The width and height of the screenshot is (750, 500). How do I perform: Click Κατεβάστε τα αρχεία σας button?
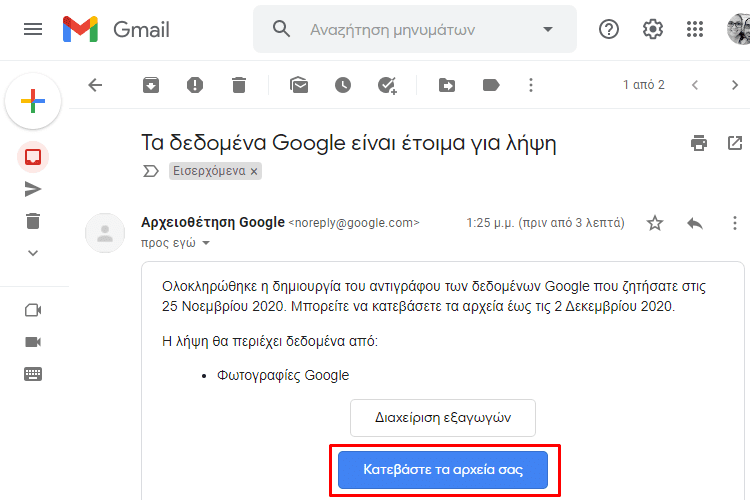click(x=443, y=469)
